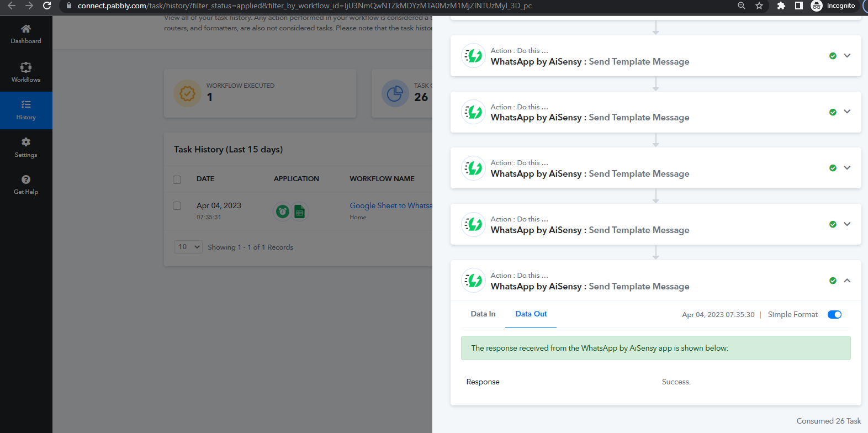Select the History sidebar item

click(x=26, y=110)
